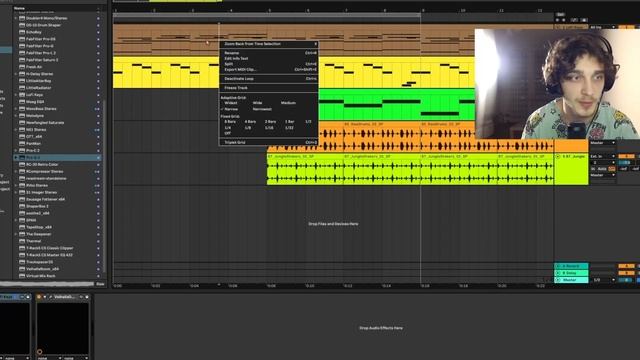
Task: Open the Master track 1/2 output dropdown
Action: click(x=603, y=280)
